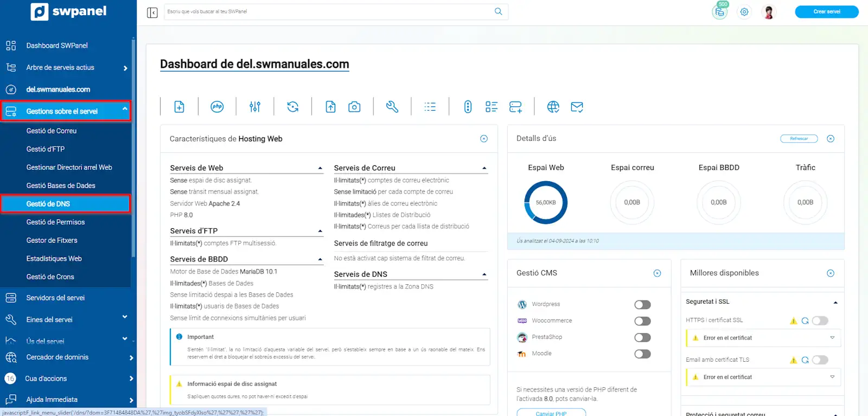
Task: Toggle the Wordpress CMS switch
Action: pos(642,305)
